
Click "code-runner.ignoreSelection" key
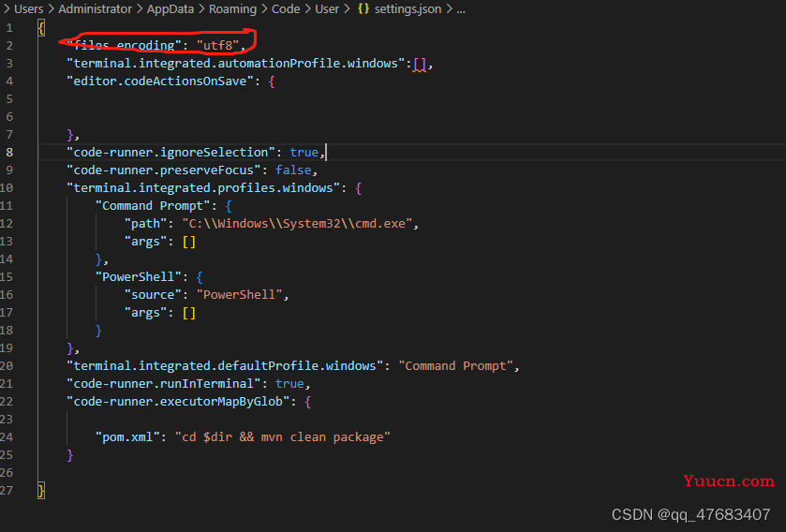click(x=171, y=153)
